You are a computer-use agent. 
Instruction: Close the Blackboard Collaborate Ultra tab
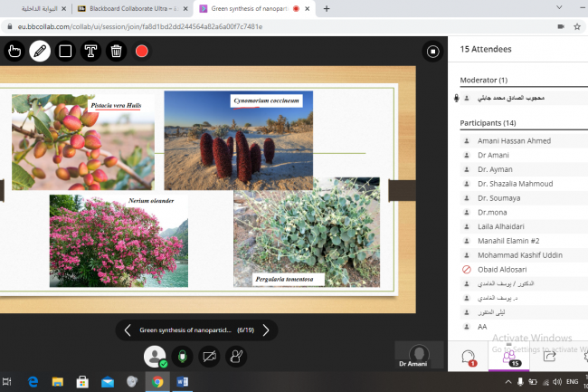[x=185, y=9]
